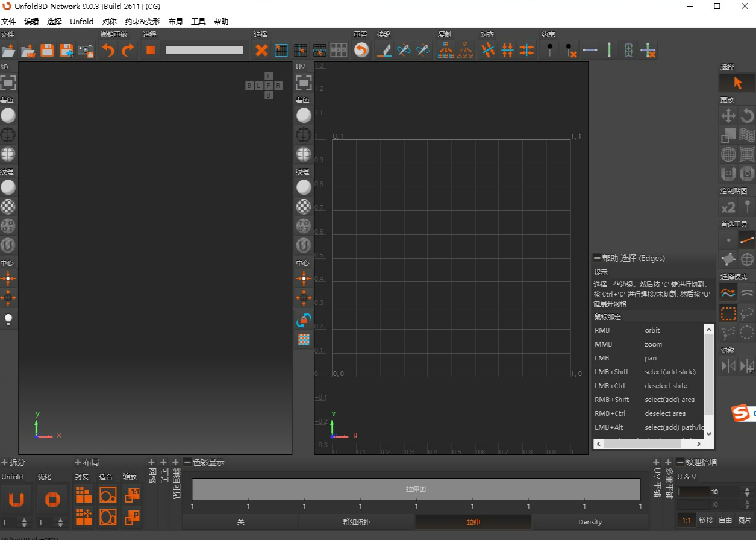This screenshot has height=540, width=756.
Task: Click the 链接 button in 纹理倍增
Action: [706, 520]
